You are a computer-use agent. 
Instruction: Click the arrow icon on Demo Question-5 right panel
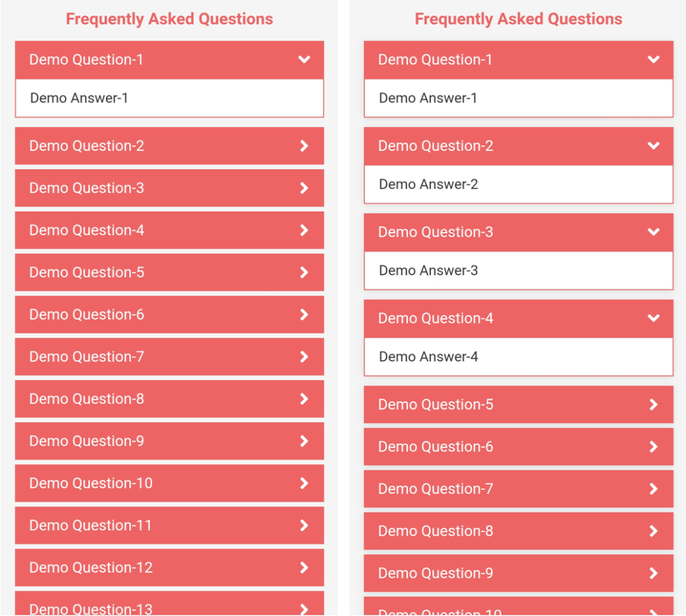coord(654,404)
